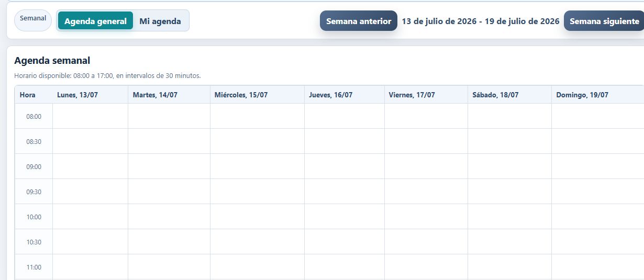Select the Domingo, 19/07 column header

click(x=598, y=95)
